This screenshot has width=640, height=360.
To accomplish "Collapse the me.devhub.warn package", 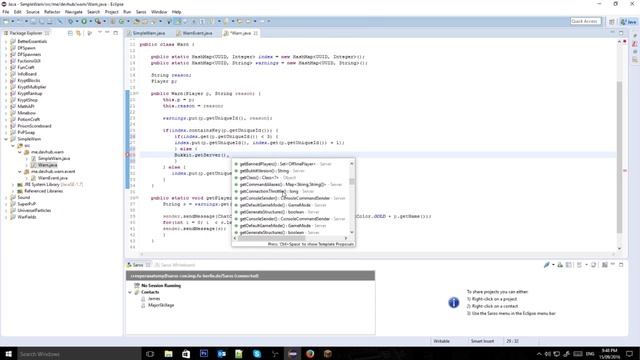I will click(20, 152).
